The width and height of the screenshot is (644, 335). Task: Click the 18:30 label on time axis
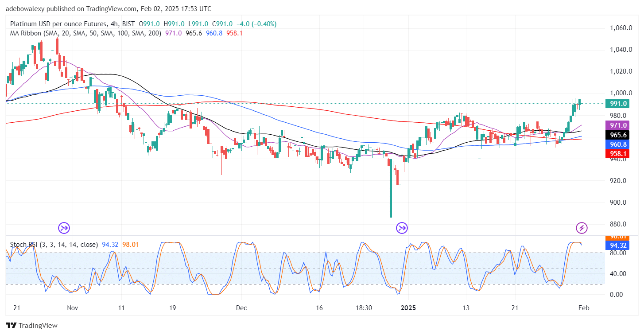coord(363,308)
